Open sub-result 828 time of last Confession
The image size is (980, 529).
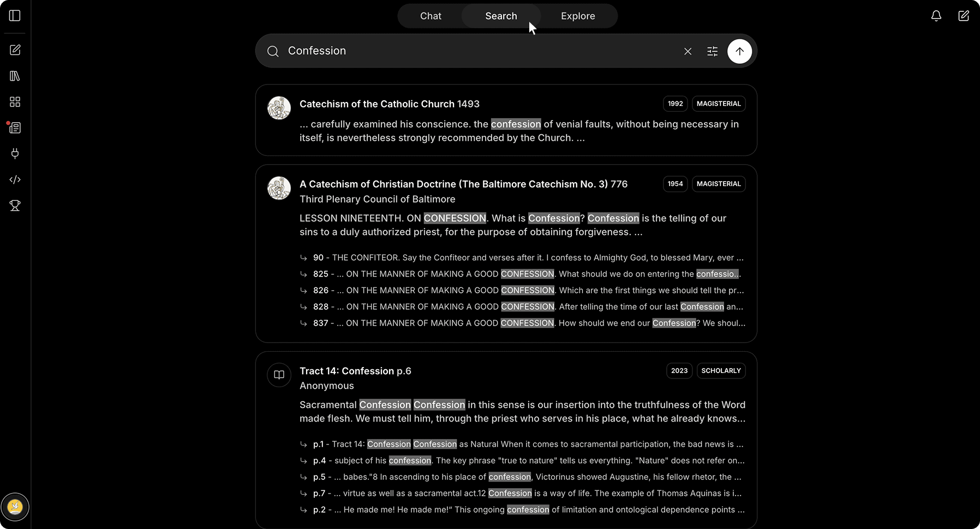click(522, 306)
